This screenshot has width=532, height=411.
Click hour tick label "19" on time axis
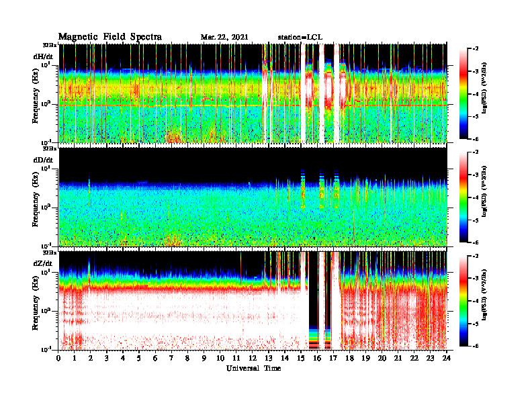(365, 358)
